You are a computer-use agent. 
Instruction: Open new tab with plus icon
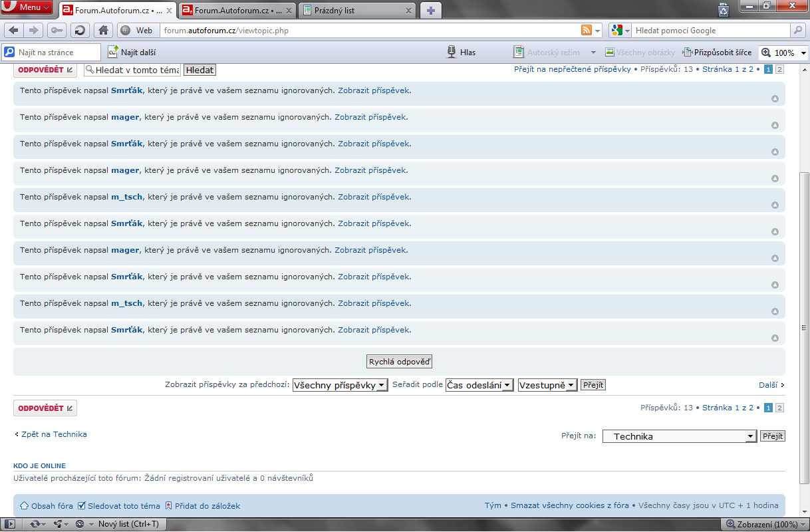431,11
